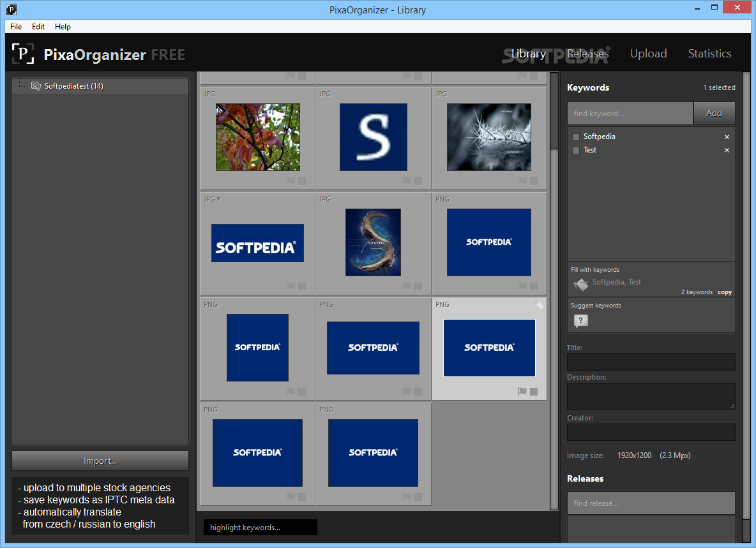Switch to the Statistics tab
Viewport: 756px width, 548px height.
[x=710, y=54]
